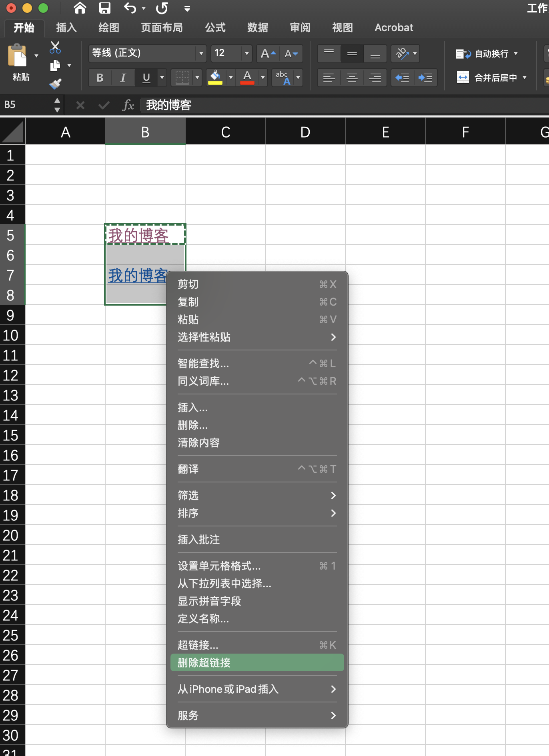
Task: Click the select-all corner triangle
Action: click(12, 132)
